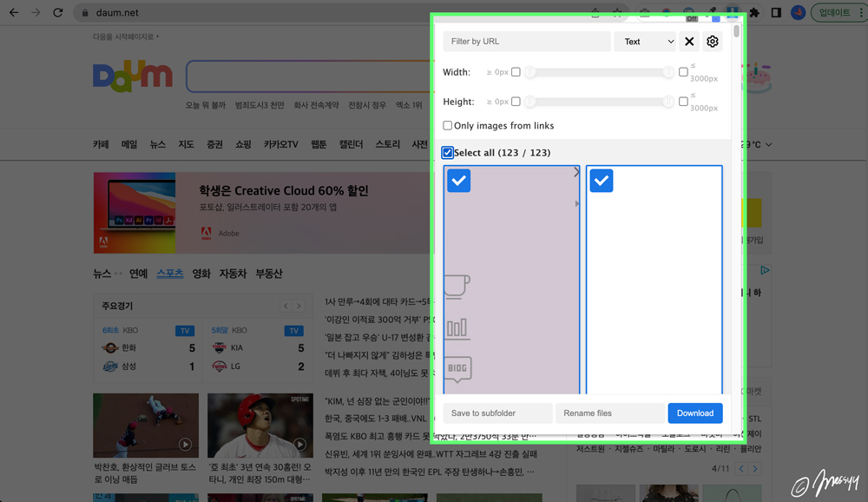Clear the filter using the X icon

tap(689, 41)
